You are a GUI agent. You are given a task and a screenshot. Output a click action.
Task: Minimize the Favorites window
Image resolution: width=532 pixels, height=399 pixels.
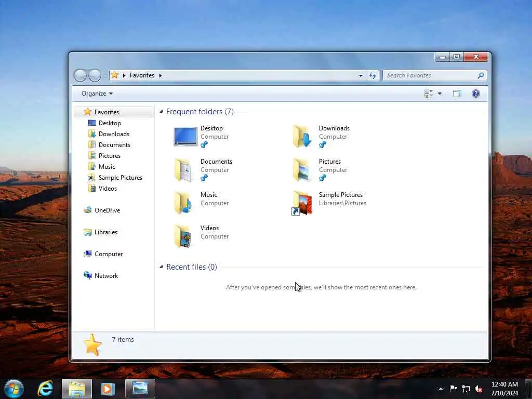443,57
